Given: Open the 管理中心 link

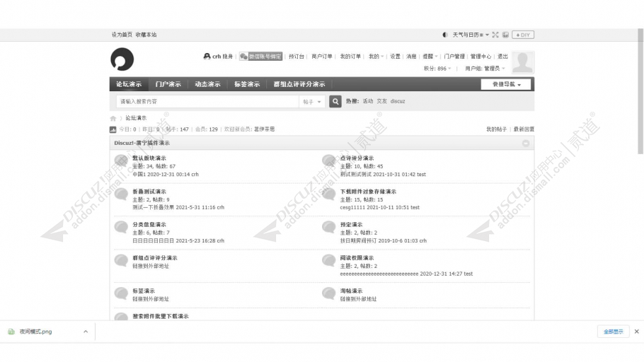Looking at the screenshot, I should point(481,57).
